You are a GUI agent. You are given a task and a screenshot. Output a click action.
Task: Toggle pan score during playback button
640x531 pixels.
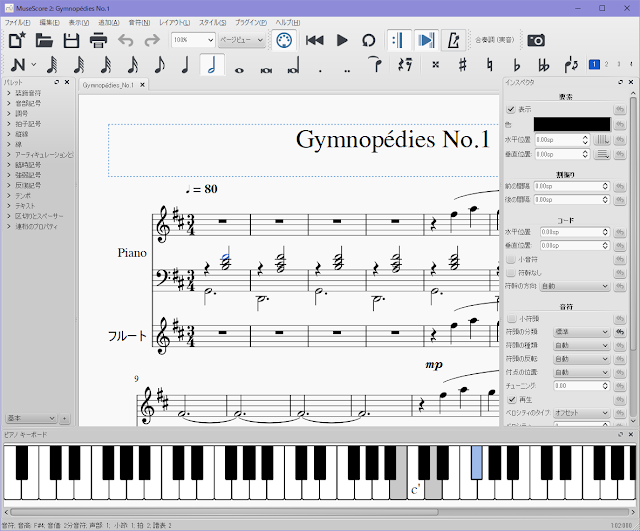pyautogui.click(x=426, y=40)
